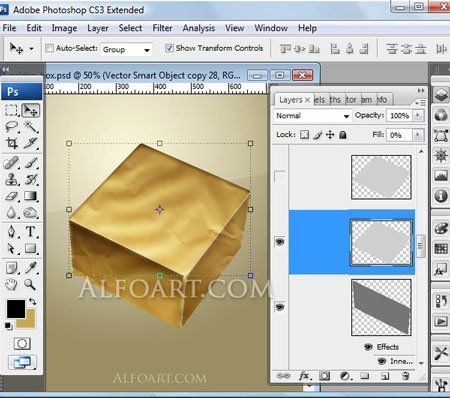
Task: Select the Brush tool
Action: [x=30, y=163]
